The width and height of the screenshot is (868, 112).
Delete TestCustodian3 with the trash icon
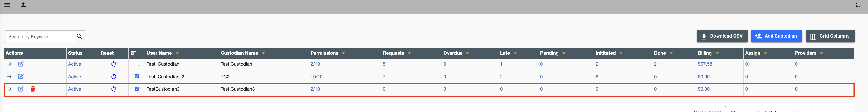pyautogui.click(x=33, y=89)
